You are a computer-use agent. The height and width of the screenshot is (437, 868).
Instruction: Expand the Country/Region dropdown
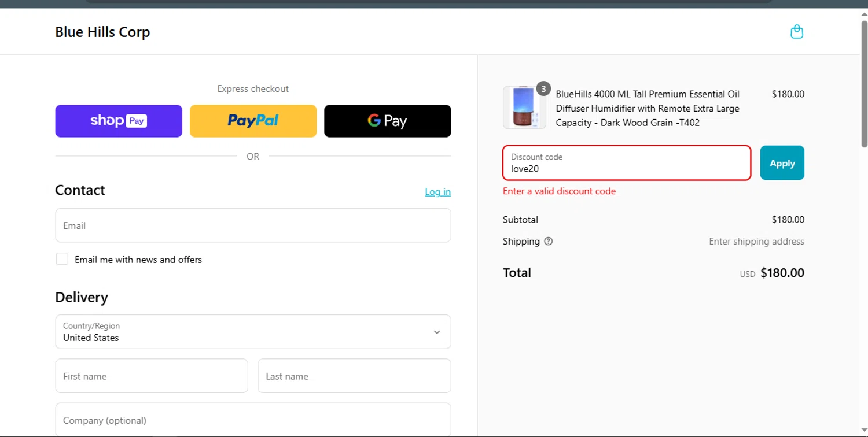pyautogui.click(x=253, y=332)
